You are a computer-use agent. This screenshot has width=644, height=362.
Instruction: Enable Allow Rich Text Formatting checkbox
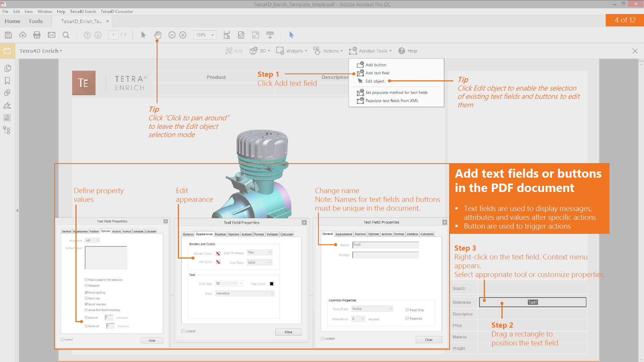86,310
